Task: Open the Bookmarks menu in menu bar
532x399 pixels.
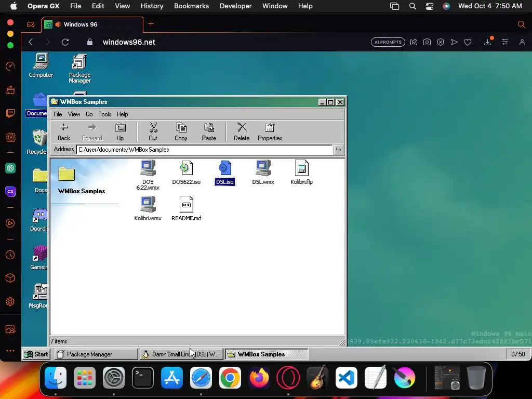Action: click(191, 6)
